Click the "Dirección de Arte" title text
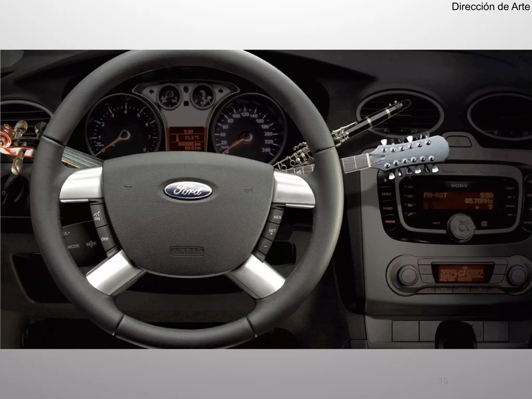 [490, 6]
